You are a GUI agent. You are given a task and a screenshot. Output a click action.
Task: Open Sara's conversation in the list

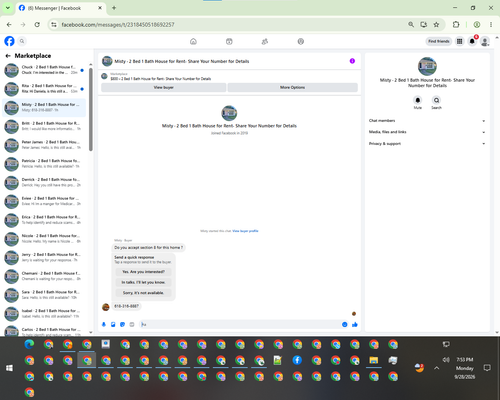44,295
